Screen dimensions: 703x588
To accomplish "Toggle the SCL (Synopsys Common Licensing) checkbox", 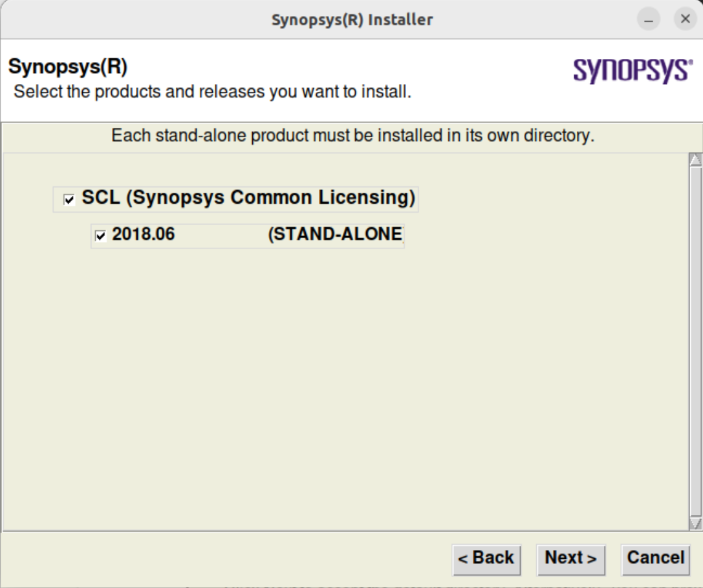I will click(x=69, y=200).
